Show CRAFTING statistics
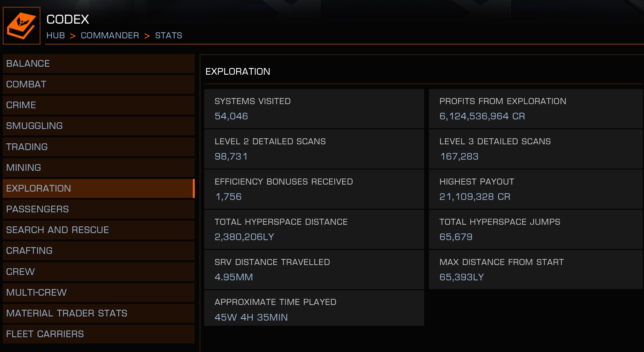 (99, 251)
